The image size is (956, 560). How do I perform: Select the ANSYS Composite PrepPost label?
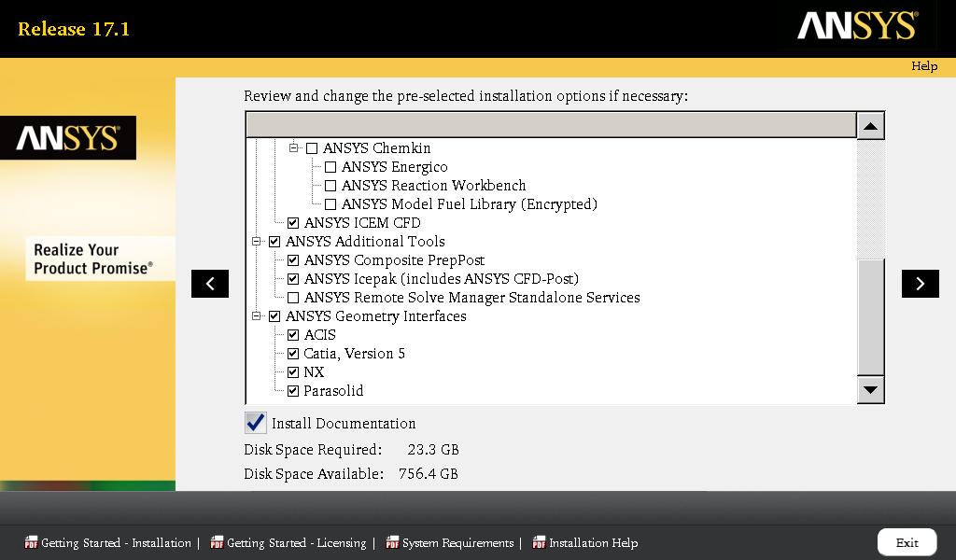click(394, 260)
